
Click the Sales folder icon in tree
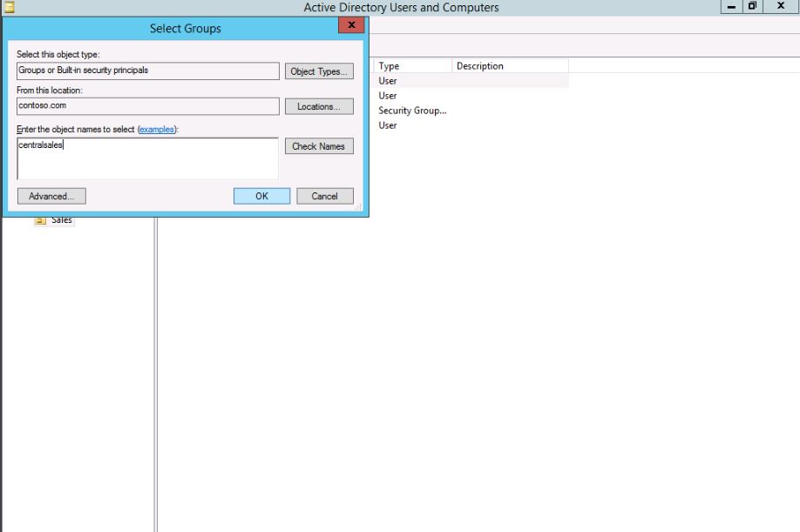point(40,221)
